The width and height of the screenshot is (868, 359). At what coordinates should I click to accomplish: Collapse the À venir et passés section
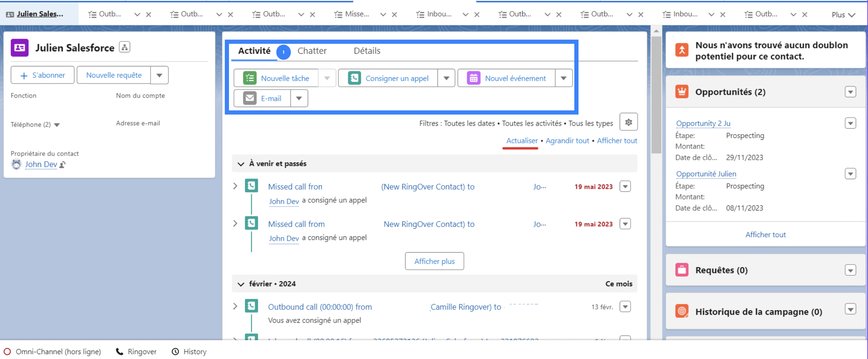(x=241, y=164)
